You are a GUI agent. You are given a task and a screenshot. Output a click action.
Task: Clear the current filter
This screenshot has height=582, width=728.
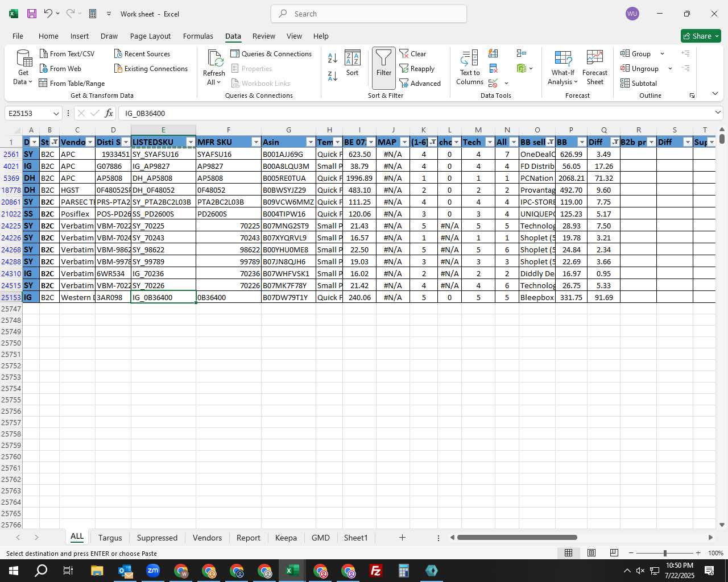(413, 53)
